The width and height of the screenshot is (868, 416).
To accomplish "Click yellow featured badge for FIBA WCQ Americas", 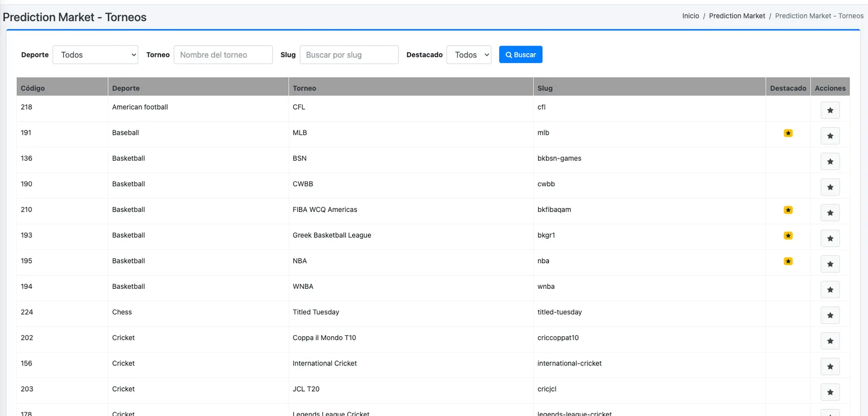I will (x=788, y=210).
